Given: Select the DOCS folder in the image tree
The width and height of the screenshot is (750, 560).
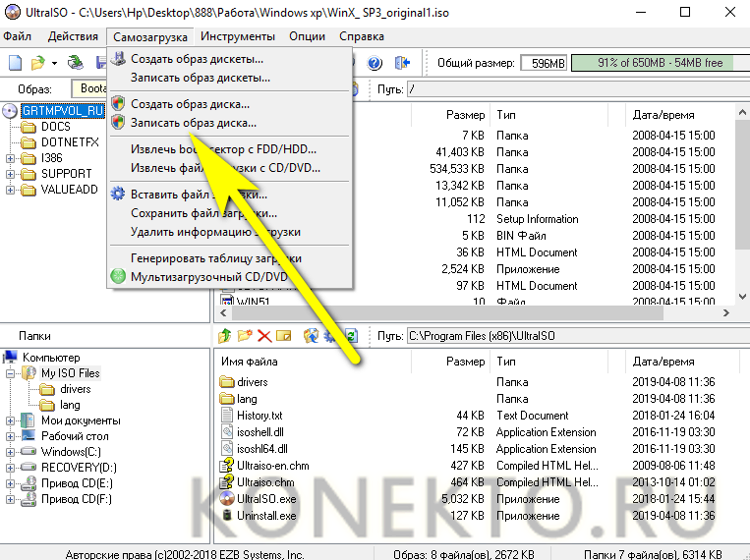Looking at the screenshot, I should coord(55,127).
